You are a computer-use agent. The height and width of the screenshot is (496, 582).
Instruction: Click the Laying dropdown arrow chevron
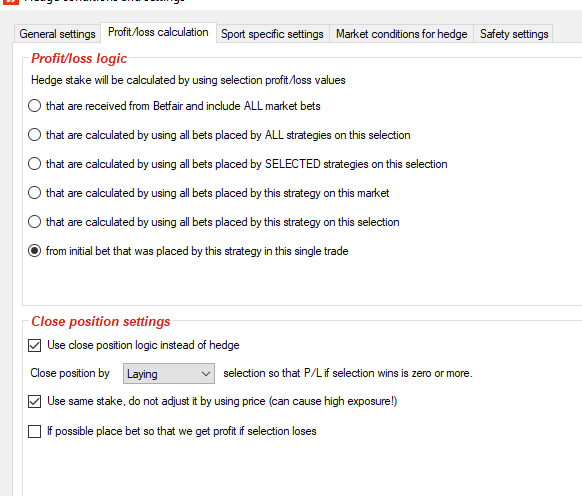click(206, 374)
